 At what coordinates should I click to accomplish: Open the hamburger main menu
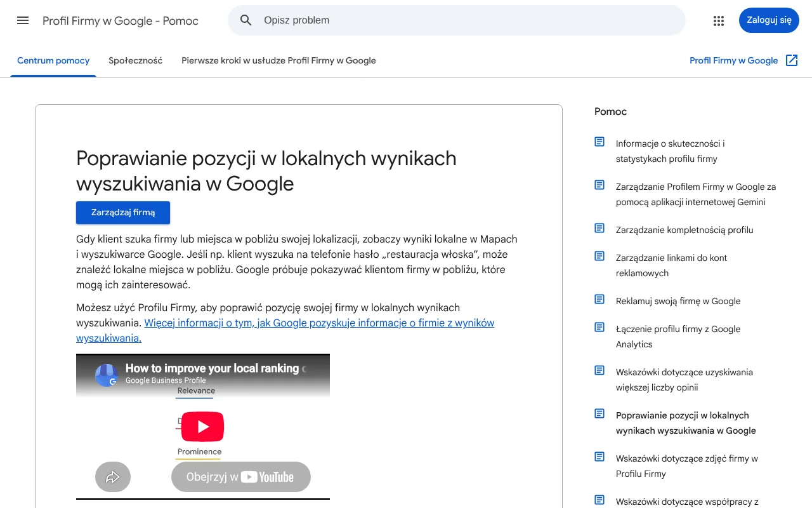[23, 20]
